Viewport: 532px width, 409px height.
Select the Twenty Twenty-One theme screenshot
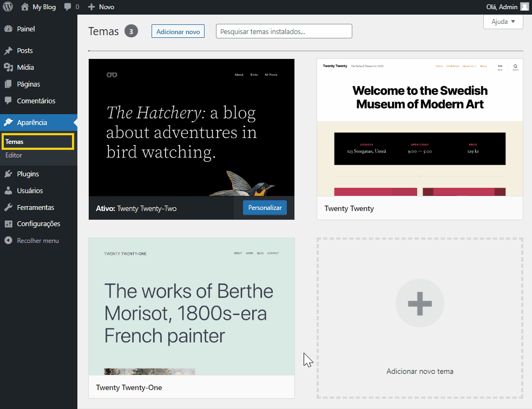[192, 307]
